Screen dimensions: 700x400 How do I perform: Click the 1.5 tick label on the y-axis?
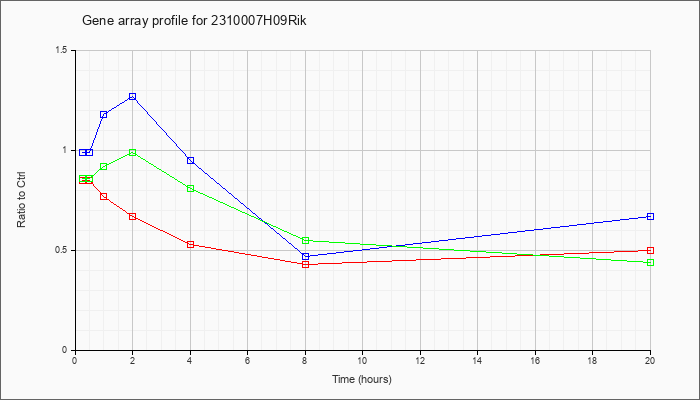63,50
